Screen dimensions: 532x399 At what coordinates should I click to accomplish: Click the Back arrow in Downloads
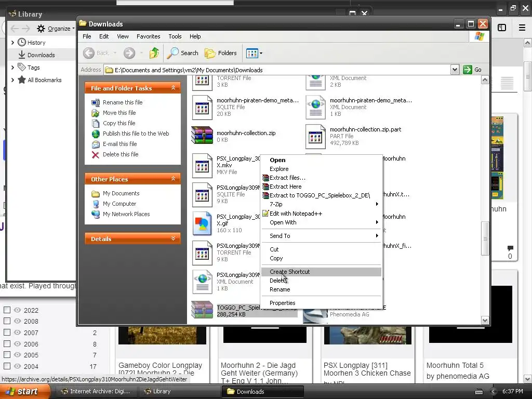click(89, 53)
